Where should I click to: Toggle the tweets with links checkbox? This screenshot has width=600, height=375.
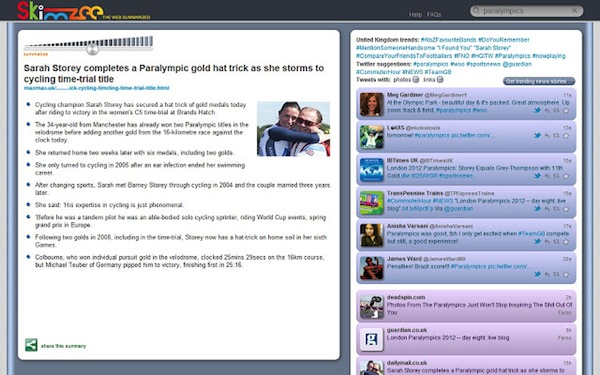[440, 80]
